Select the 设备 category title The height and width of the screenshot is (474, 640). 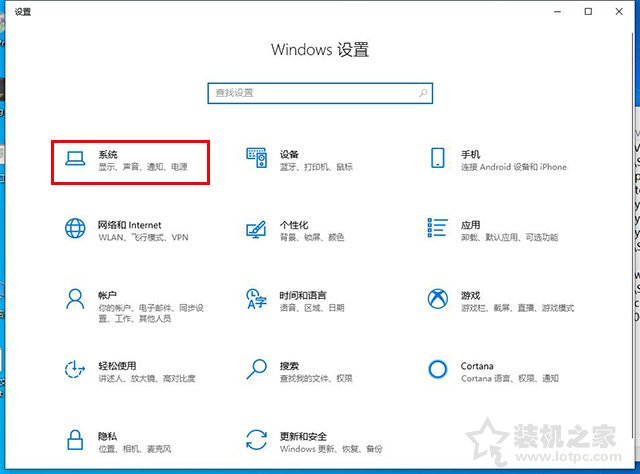(289, 154)
